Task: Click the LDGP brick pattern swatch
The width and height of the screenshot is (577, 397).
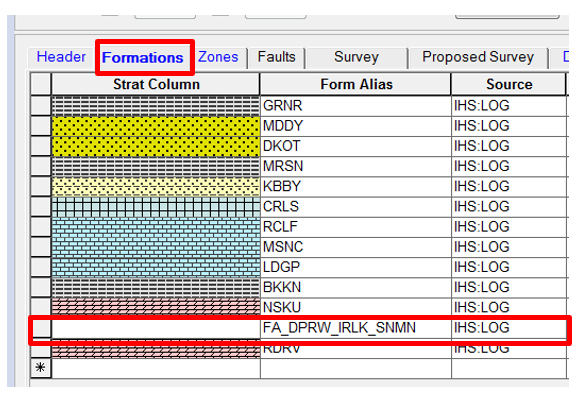Action: [x=156, y=267]
